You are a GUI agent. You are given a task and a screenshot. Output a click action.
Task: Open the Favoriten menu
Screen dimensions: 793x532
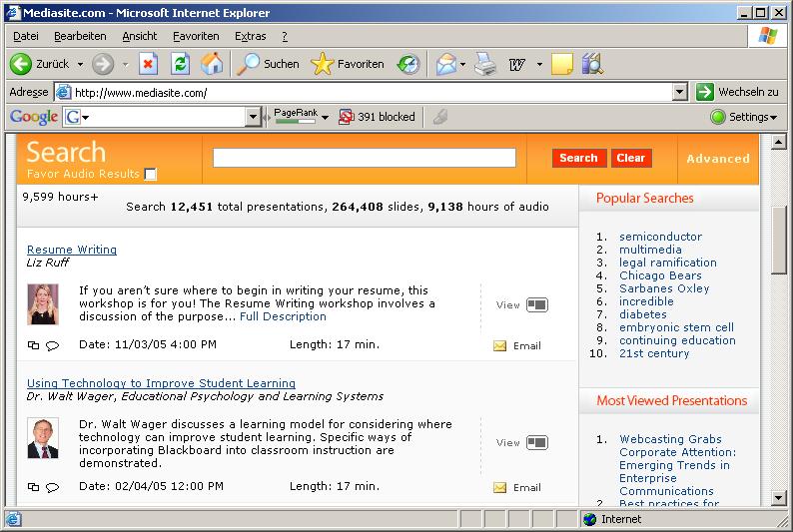click(196, 36)
